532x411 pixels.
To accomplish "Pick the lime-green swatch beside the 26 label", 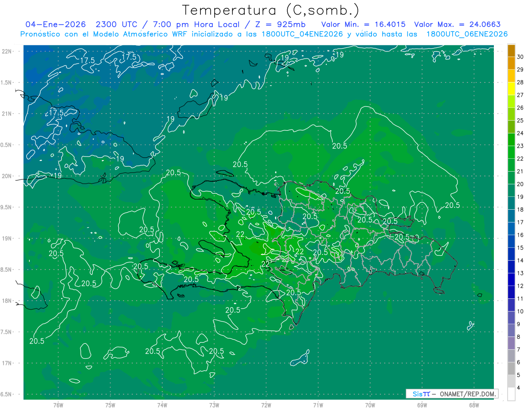I will pos(511,102).
